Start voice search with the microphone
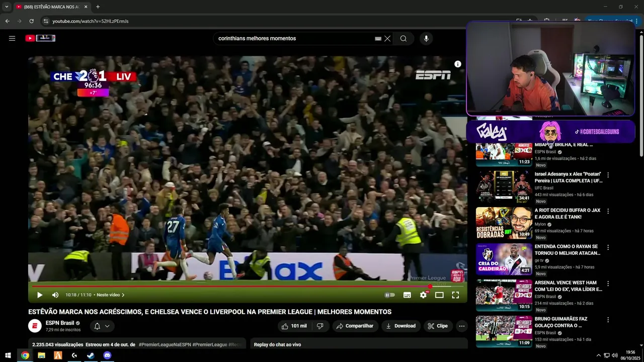Viewport: 644px width, 362px height. point(426,38)
